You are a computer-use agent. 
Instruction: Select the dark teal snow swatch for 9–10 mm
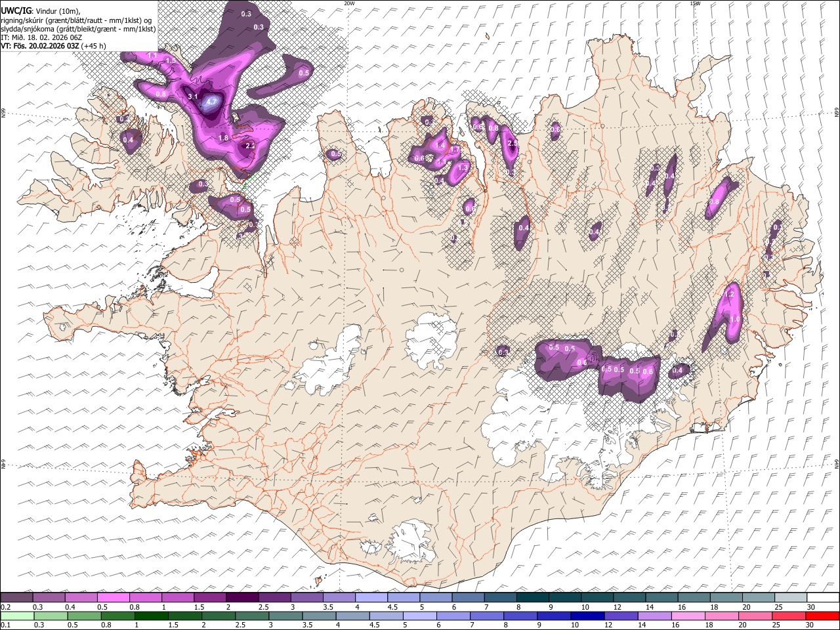click(x=565, y=598)
